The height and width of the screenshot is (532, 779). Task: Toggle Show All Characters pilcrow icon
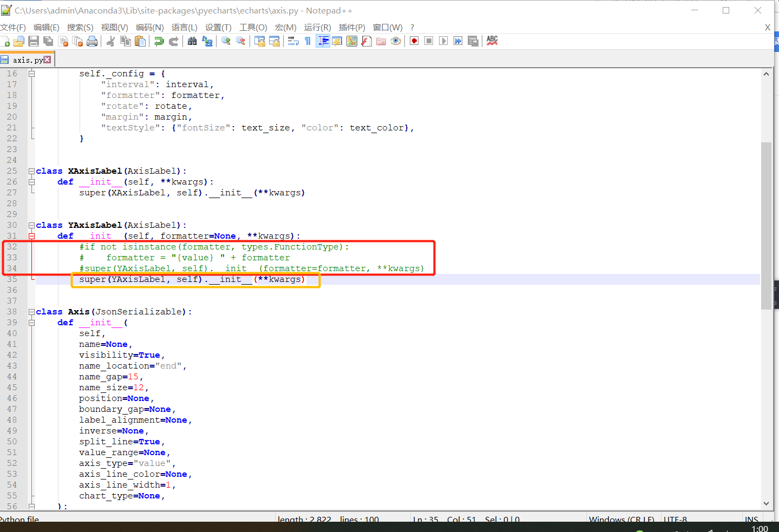pyautogui.click(x=308, y=41)
